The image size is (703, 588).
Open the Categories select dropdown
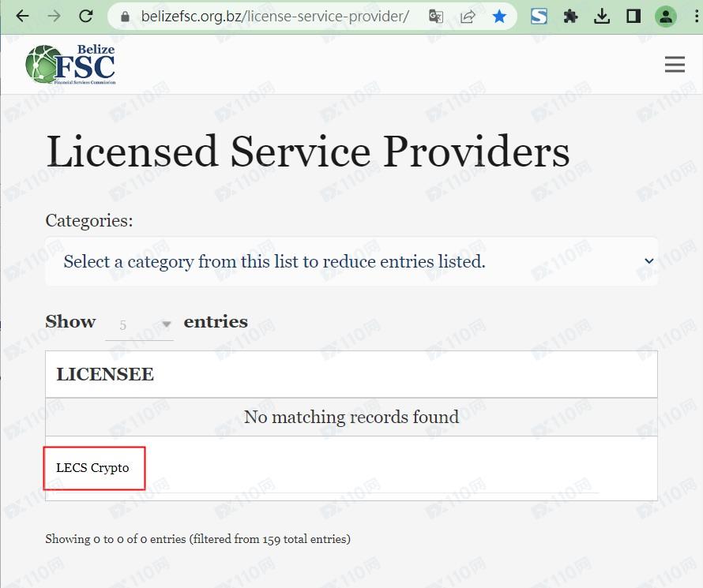(x=351, y=261)
